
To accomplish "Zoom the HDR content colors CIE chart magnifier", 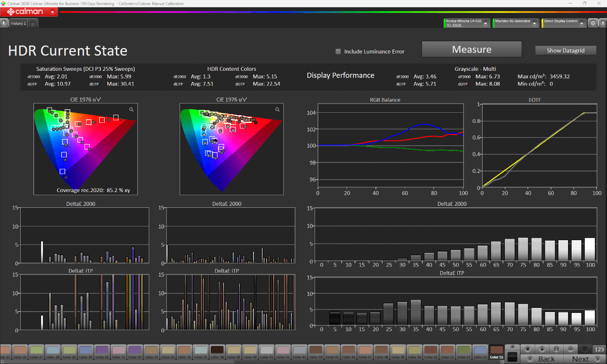I will (277, 109).
